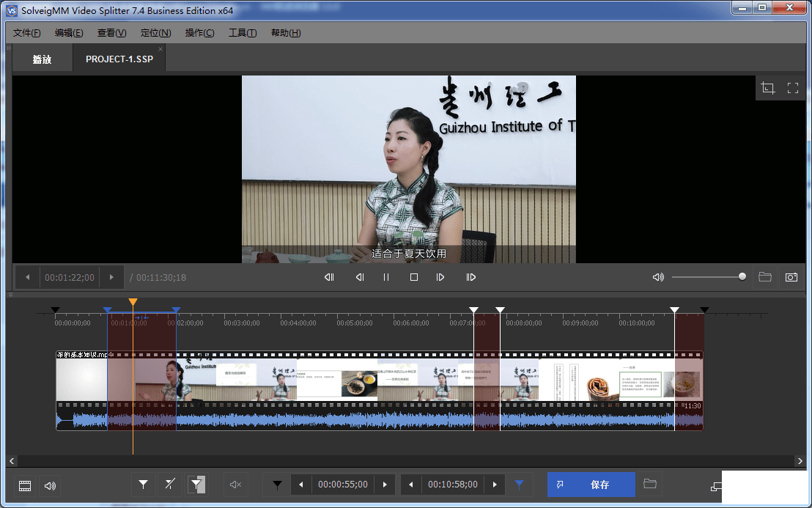The width and height of the screenshot is (812, 508).
Task: Mute the preview volume speaker icon
Action: pyautogui.click(x=658, y=277)
